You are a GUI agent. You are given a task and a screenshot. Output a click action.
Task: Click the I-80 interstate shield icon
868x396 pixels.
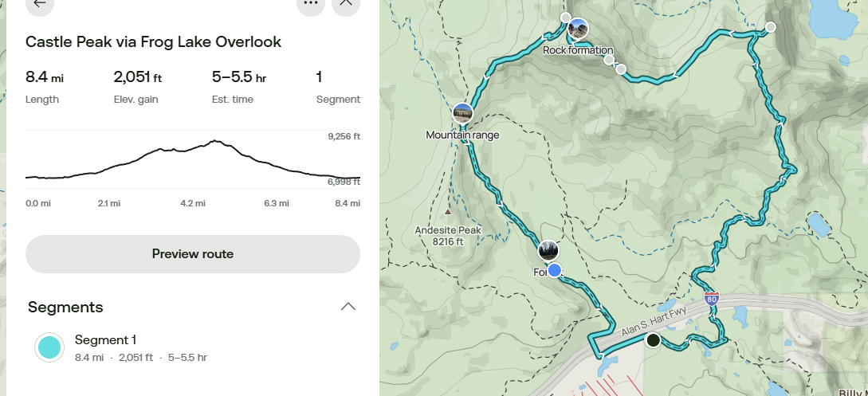[713, 300]
